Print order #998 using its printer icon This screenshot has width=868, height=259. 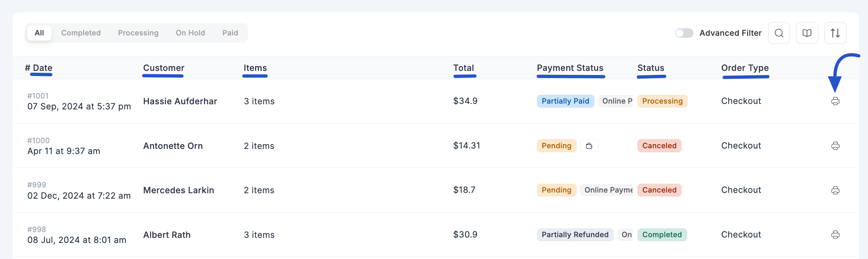click(836, 234)
